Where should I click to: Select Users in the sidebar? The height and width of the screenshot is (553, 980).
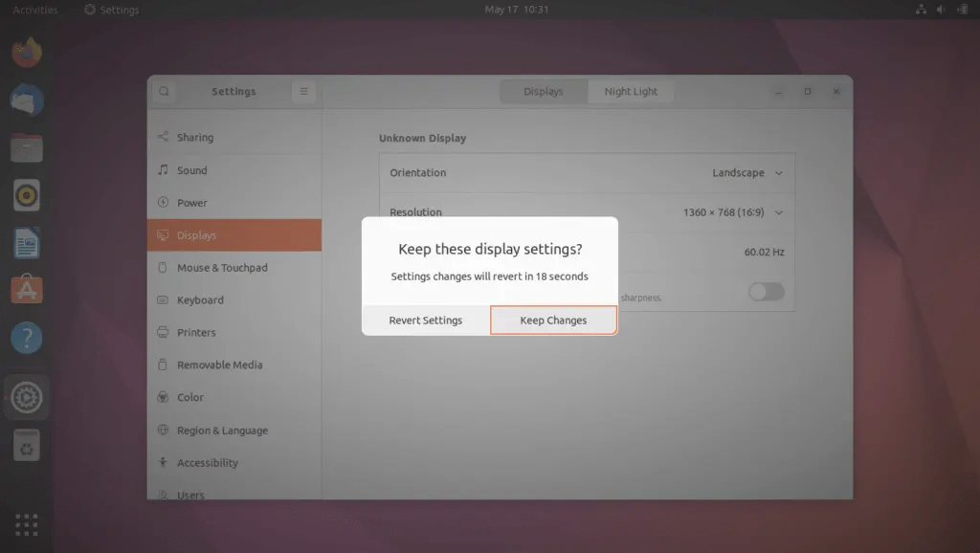click(191, 494)
